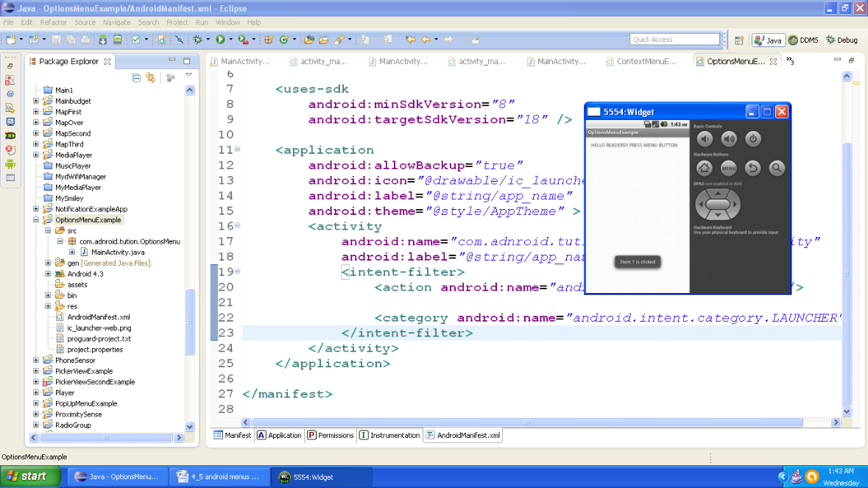Viewport: 868px width, 488px height.
Task: Click the Open Perspective icon
Action: (x=739, y=40)
